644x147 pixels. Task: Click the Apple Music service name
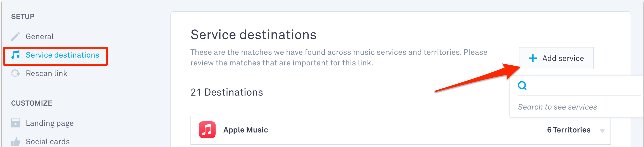[245, 130]
